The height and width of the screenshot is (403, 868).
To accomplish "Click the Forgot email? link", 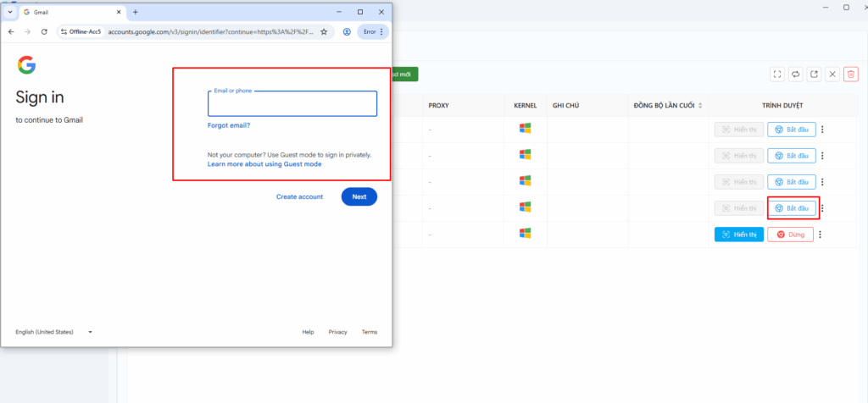I will [229, 125].
